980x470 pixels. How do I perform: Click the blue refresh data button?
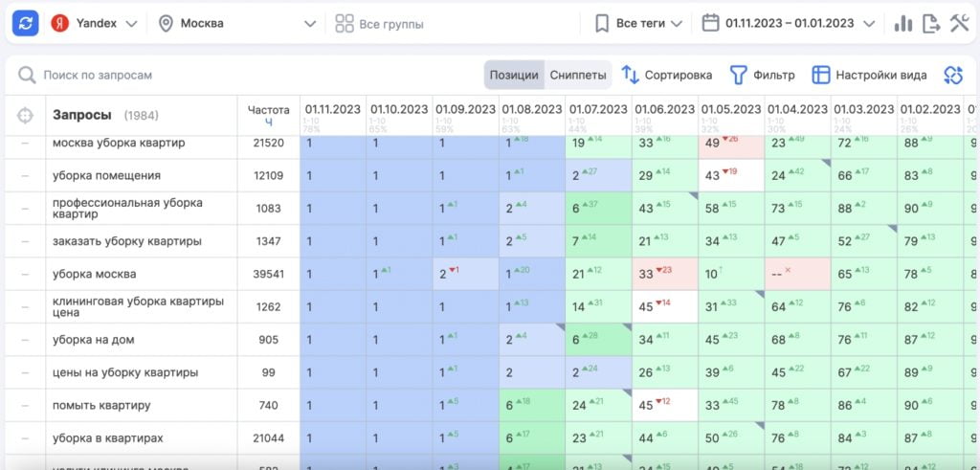pyautogui.click(x=25, y=23)
